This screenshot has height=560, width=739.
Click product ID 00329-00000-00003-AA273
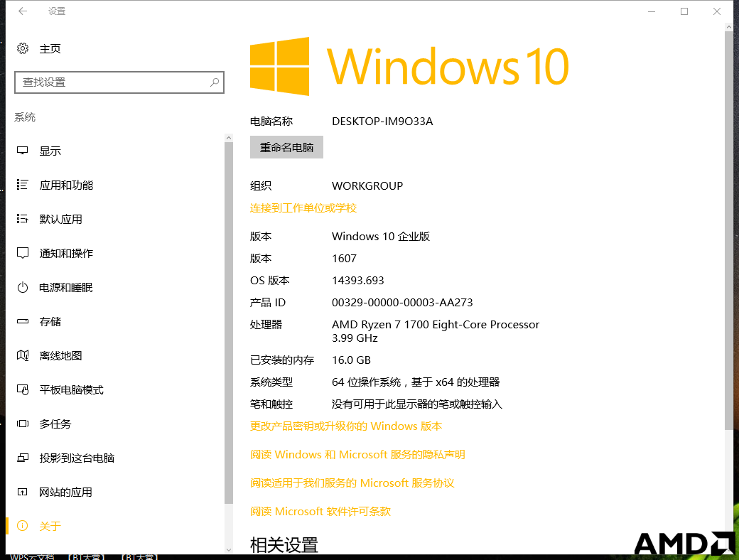pos(402,303)
